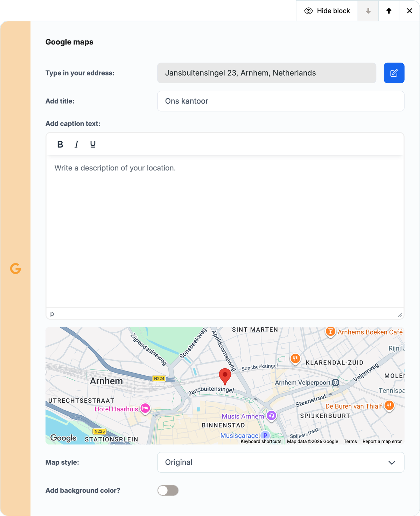The image size is (420, 516).
Task: Click the Musis Arnhem music marker
Action: tap(272, 416)
